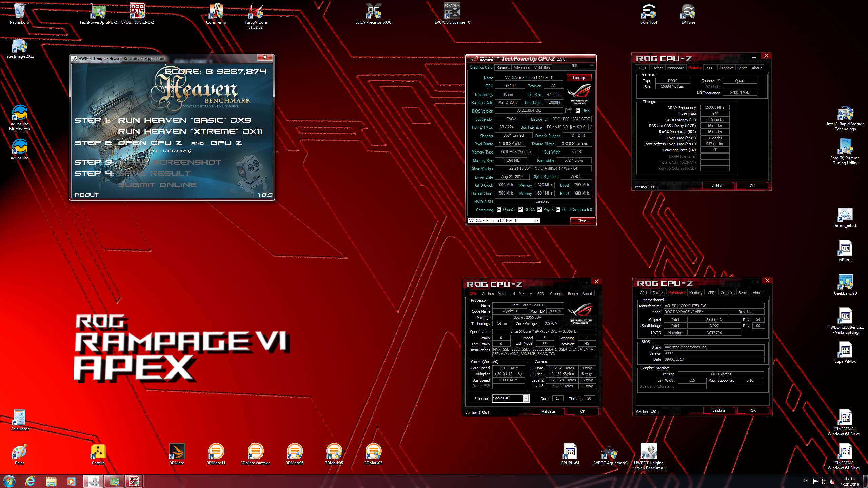Toggle PhysX checkbox in GPU-Z
Image resolution: width=868 pixels, height=488 pixels.
pos(539,210)
